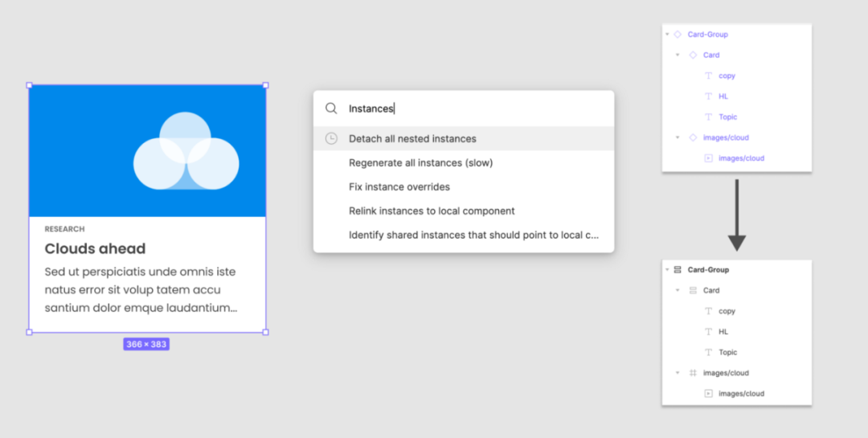The height and width of the screenshot is (438, 868).
Task: Choose Regenerate all instances (slow)
Action: coord(420,162)
